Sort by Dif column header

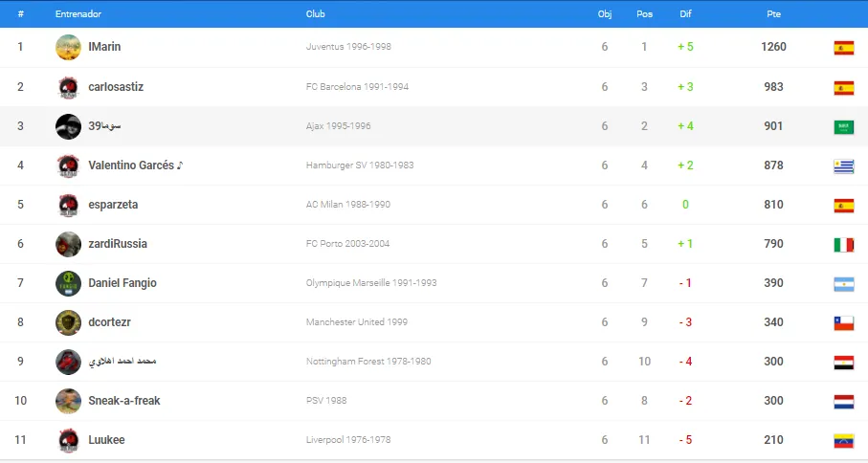(x=685, y=13)
